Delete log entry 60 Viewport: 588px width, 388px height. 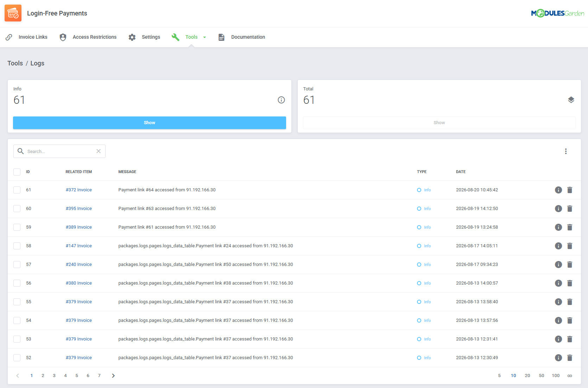(x=570, y=209)
